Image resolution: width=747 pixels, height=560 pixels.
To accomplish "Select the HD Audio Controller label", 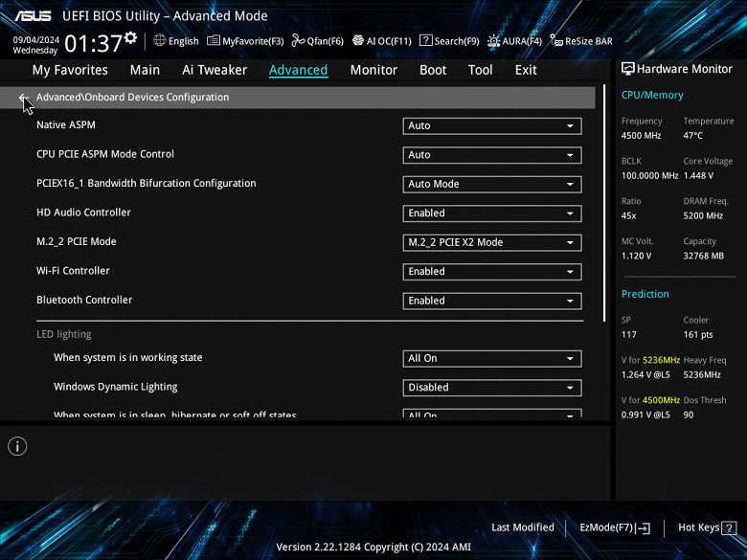I will pos(83,213).
